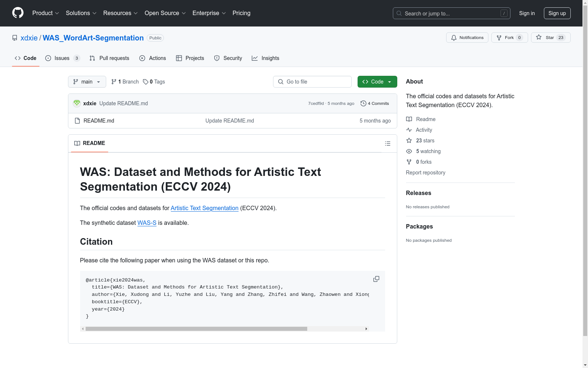Click the branch icon beside 1 Branch

coord(114,82)
